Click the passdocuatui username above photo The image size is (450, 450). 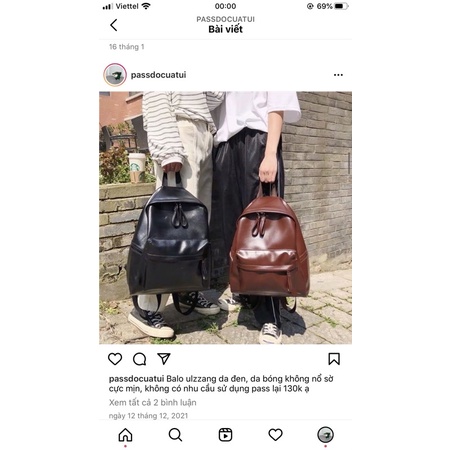158,75
